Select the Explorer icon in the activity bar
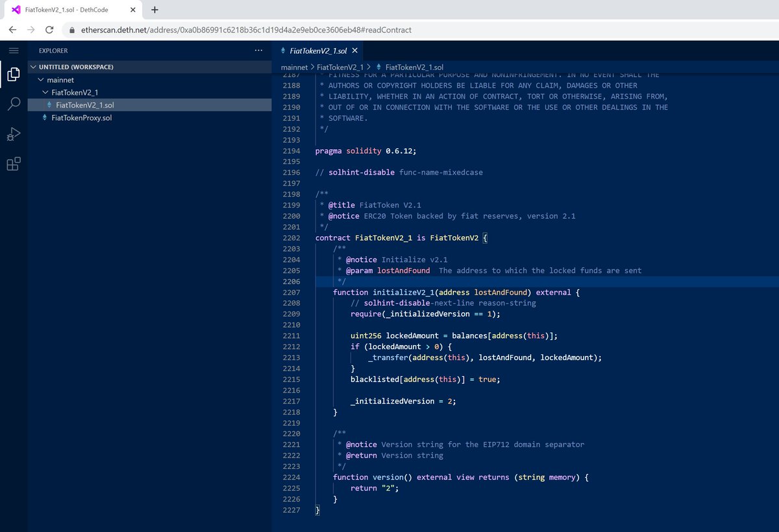Screen dimensions: 779x532 [x=13, y=74]
